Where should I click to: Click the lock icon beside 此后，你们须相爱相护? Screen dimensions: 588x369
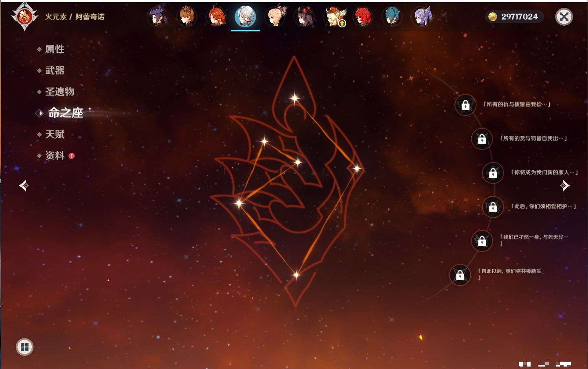coord(493,207)
